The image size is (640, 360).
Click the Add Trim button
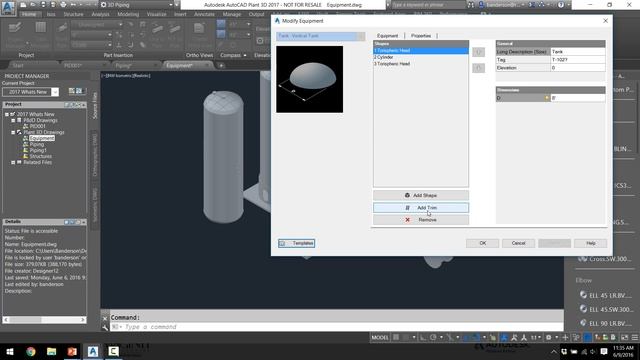click(x=421, y=207)
